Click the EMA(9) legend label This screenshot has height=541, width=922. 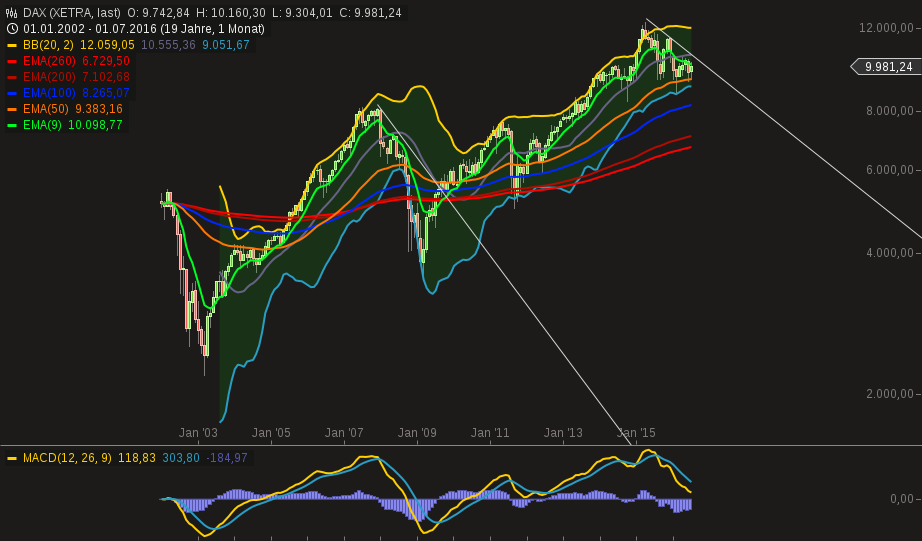tap(42, 125)
